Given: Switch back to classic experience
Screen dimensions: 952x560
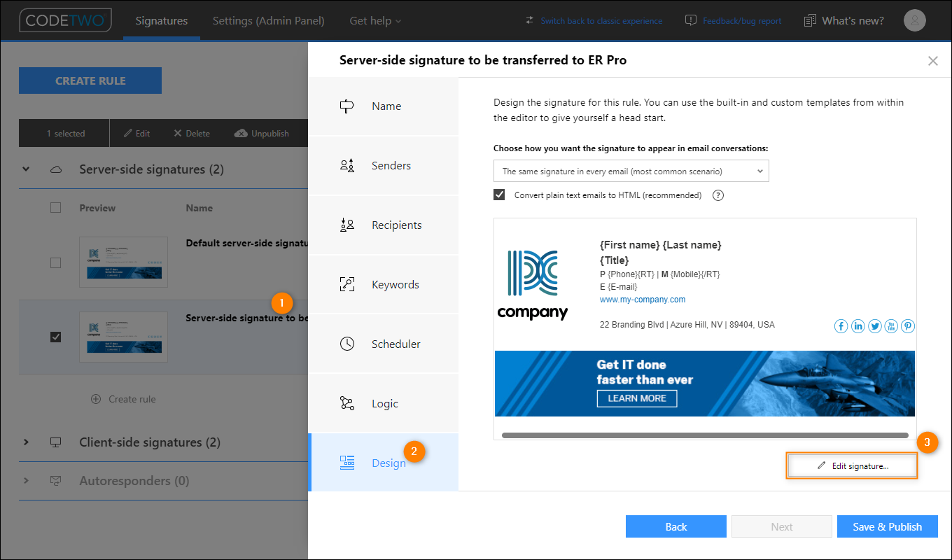Looking at the screenshot, I should coord(594,21).
